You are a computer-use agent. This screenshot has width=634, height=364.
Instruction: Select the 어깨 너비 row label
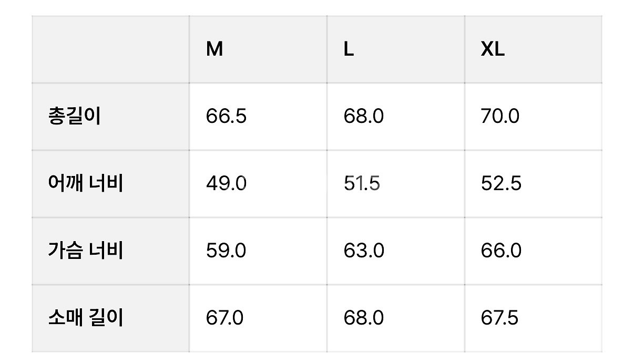85,183
